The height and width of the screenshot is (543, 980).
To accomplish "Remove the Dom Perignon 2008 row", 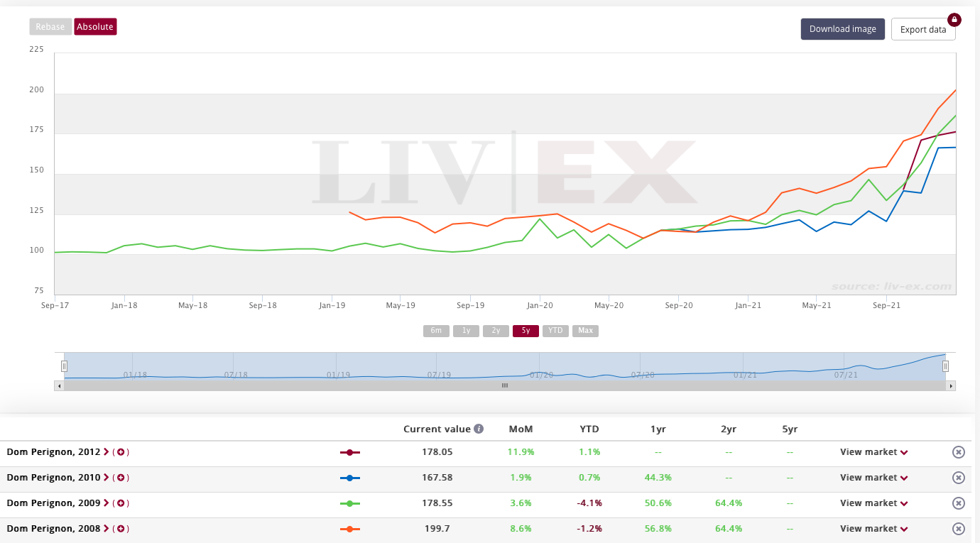I will pyautogui.click(x=958, y=529).
